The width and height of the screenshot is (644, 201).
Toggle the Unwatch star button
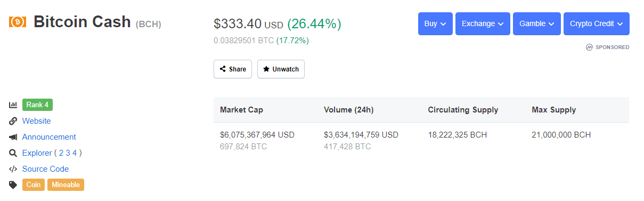click(x=281, y=69)
